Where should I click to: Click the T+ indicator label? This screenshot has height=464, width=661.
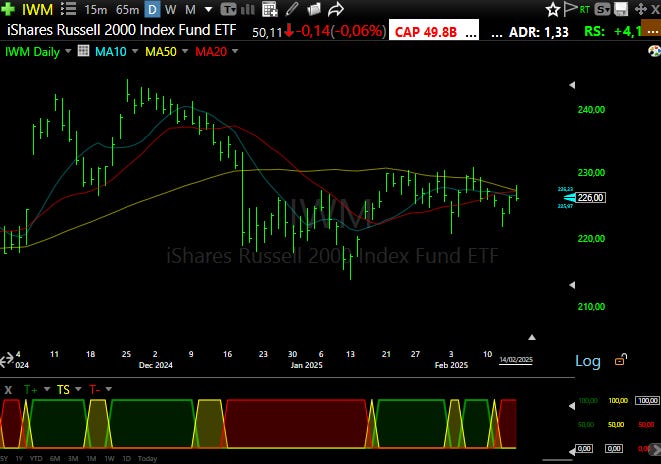pyautogui.click(x=31, y=389)
